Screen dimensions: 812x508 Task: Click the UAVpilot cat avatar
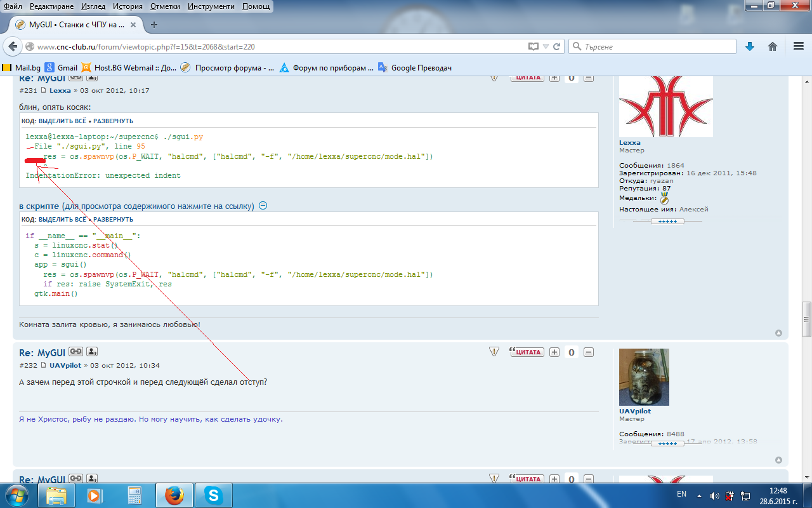644,377
